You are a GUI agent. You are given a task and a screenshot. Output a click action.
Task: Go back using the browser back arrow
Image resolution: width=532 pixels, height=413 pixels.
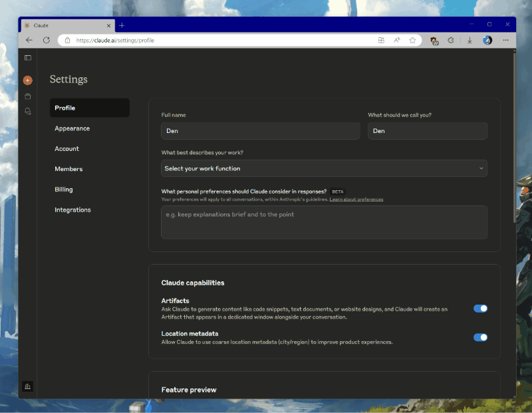coord(29,41)
